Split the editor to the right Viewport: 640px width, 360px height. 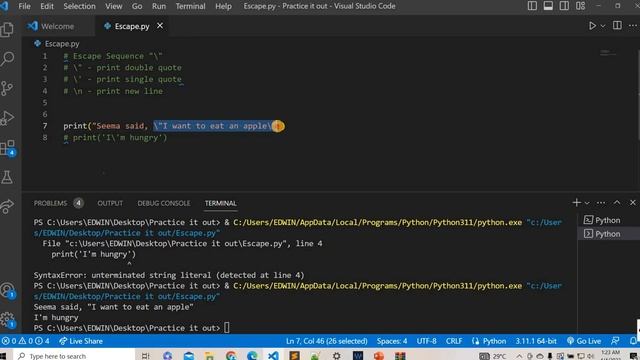tap(617, 26)
